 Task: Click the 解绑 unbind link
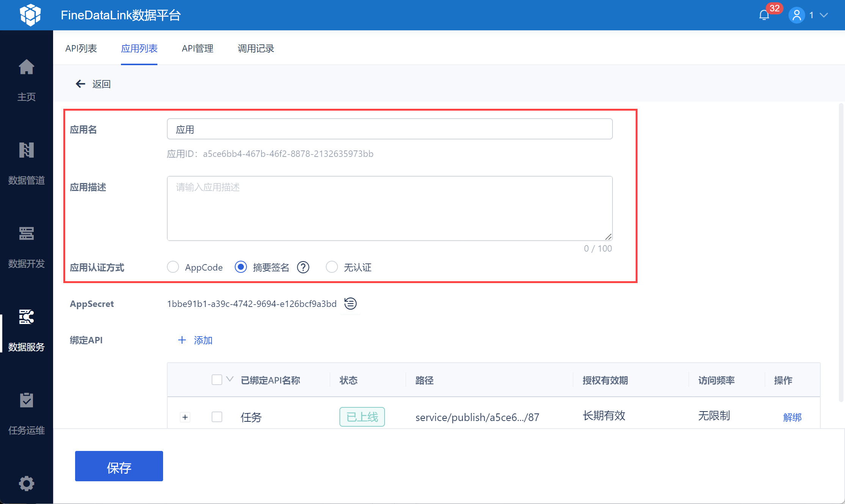coord(792,418)
